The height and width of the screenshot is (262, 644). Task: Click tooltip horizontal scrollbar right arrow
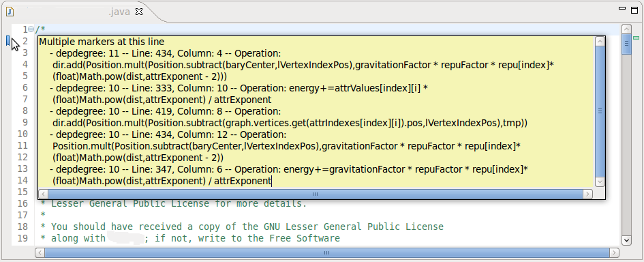click(x=587, y=194)
